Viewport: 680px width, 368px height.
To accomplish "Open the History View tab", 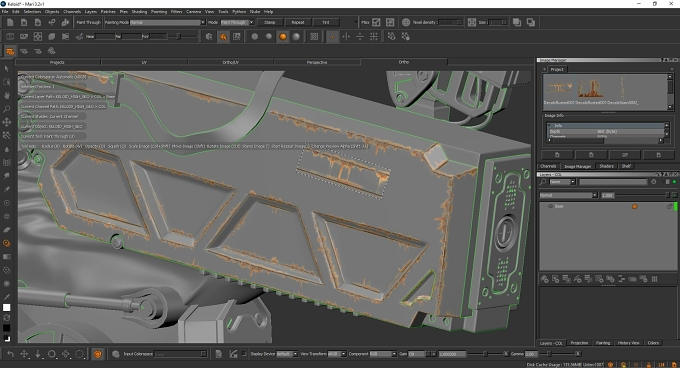I will tap(628, 343).
